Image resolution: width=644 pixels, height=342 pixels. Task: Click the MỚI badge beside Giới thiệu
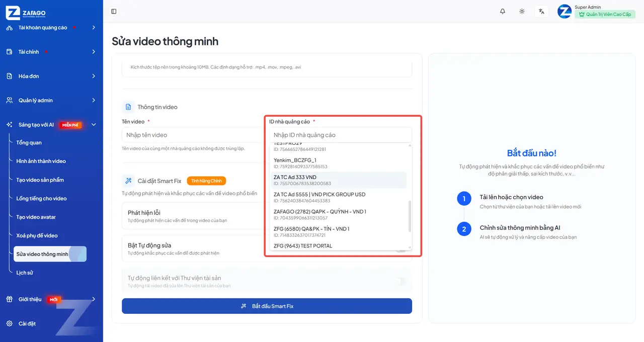pyautogui.click(x=54, y=299)
